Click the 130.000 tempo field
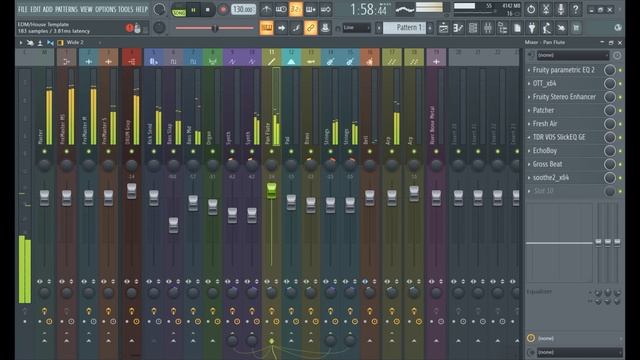Image resolution: width=640 pixels, height=360 pixels. pos(243,9)
